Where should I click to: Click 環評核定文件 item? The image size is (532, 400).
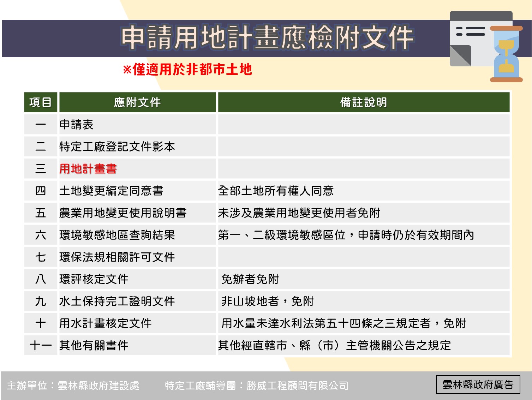94,279
